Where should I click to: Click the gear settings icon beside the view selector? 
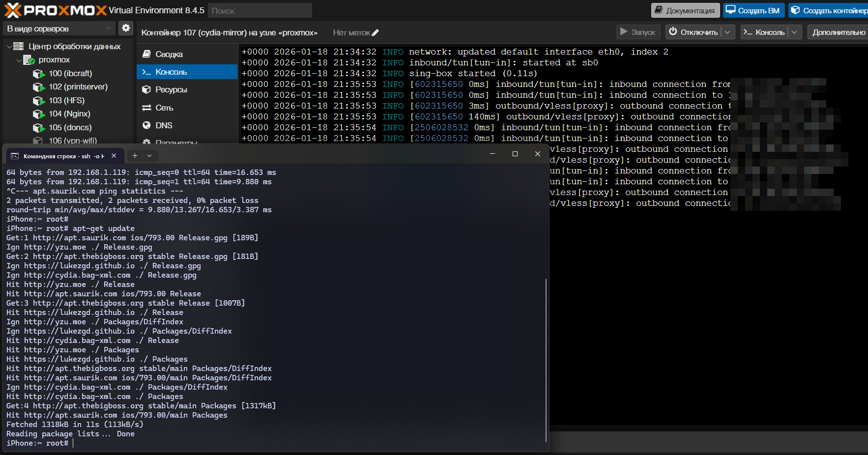(126, 28)
